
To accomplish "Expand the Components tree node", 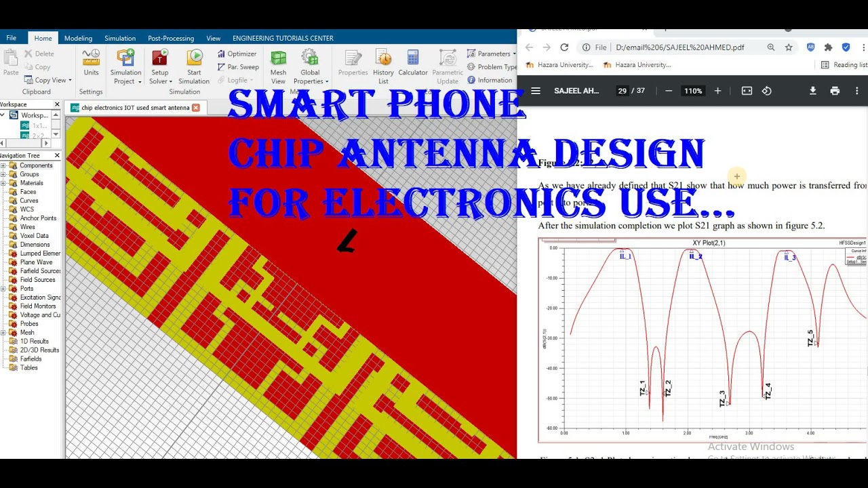I will [x=3, y=165].
